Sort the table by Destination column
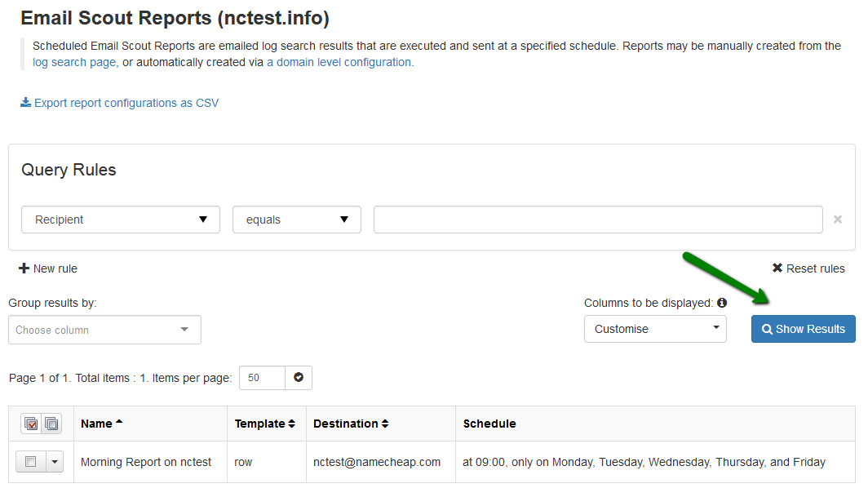Image resolution: width=868 pixels, height=497 pixels. click(351, 424)
